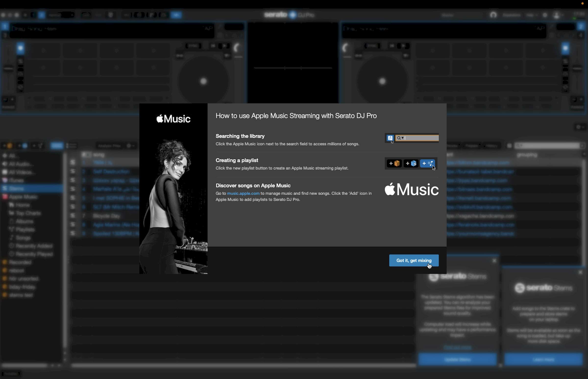588x379 pixels.
Task: Open the History tab above the library
Action: point(492,146)
